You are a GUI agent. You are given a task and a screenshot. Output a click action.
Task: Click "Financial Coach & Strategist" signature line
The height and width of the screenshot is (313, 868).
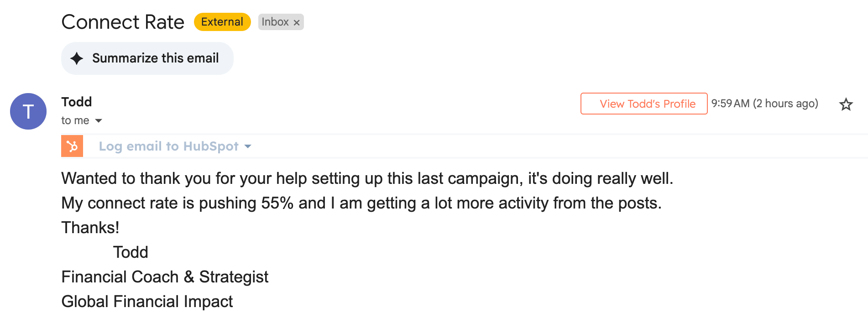pos(165,277)
